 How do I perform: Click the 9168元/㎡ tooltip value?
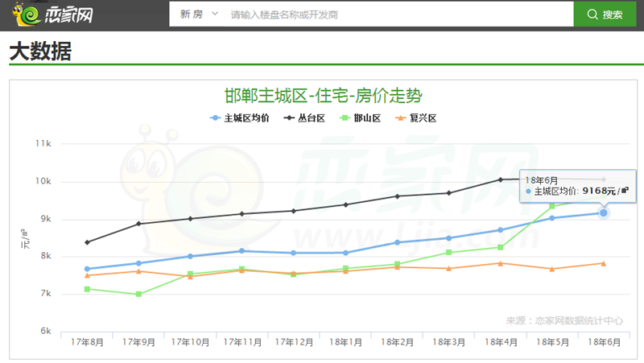click(x=605, y=191)
